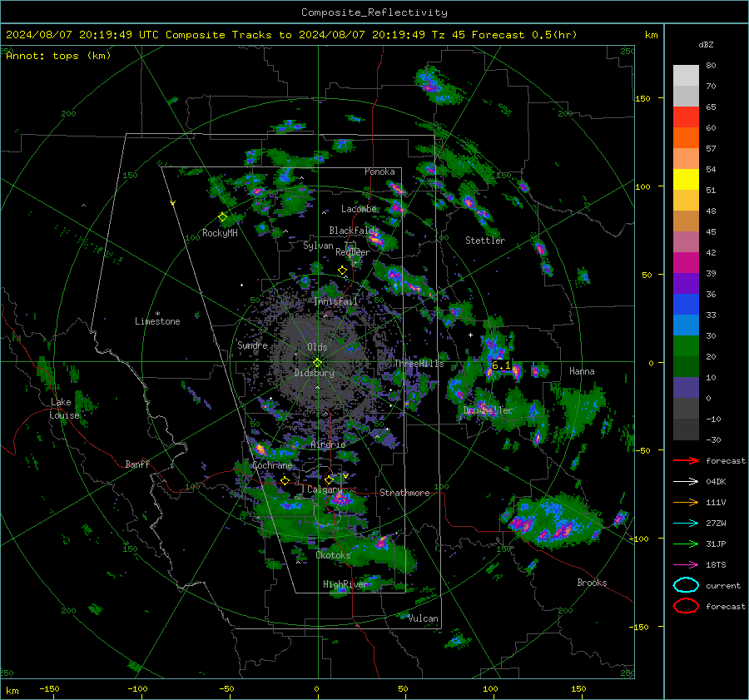Image resolution: width=749 pixels, height=700 pixels.
Task: Click the Banff town label
Action: click(137, 464)
